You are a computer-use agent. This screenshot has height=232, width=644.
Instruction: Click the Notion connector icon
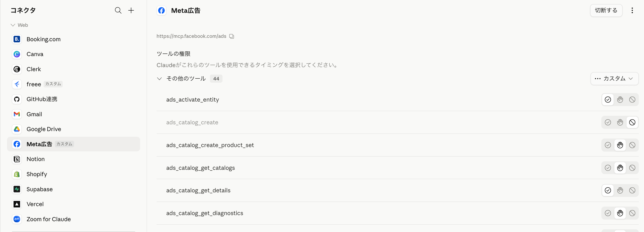pos(17,159)
